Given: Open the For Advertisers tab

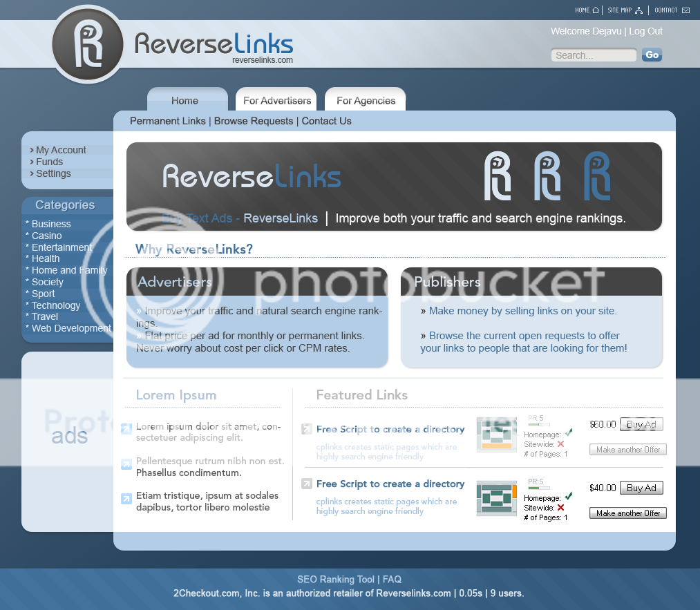Looking at the screenshot, I should coord(277,100).
